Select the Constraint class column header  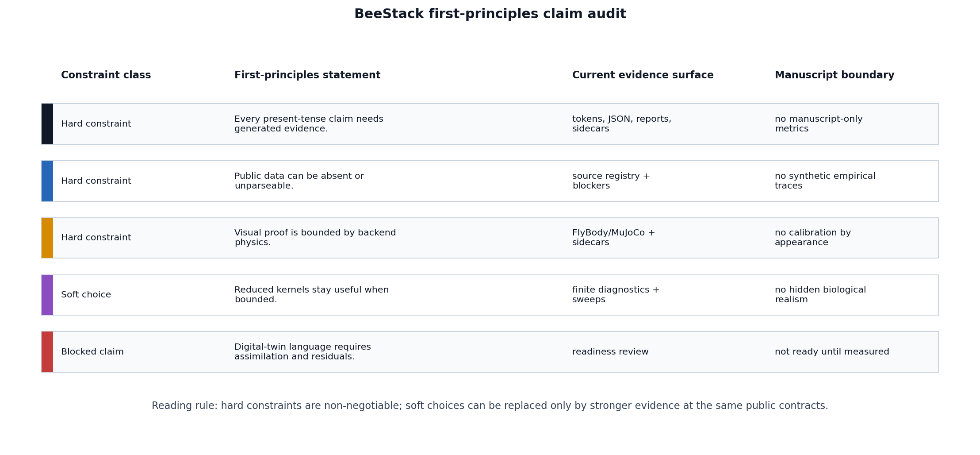pyautogui.click(x=106, y=75)
